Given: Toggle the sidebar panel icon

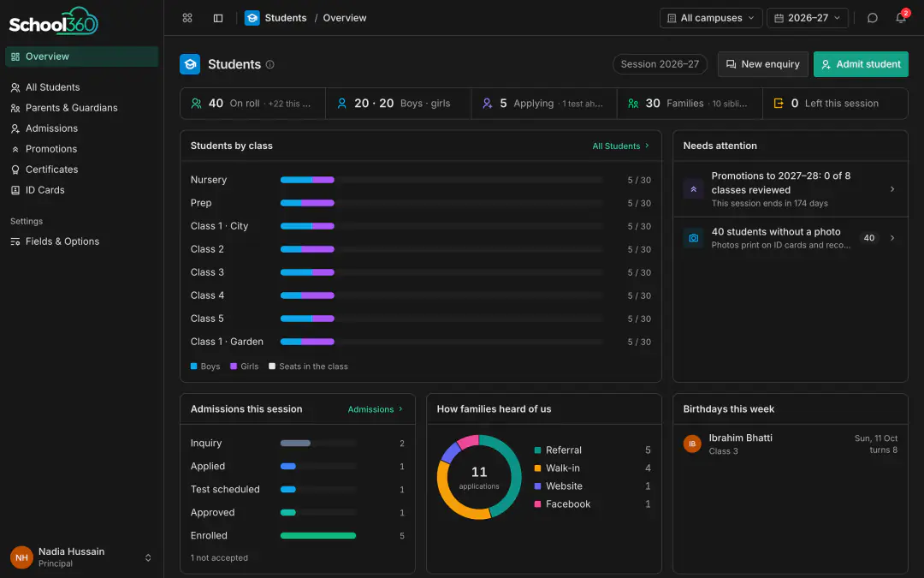Looking at the screenshot, I should coord(218,18).
